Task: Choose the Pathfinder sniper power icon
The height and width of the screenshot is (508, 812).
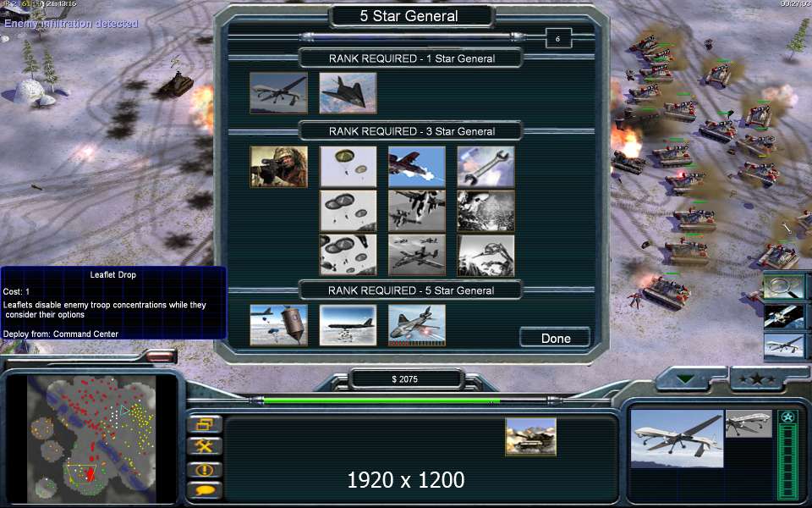Action: pyautogui.click(x=278, y=167)
